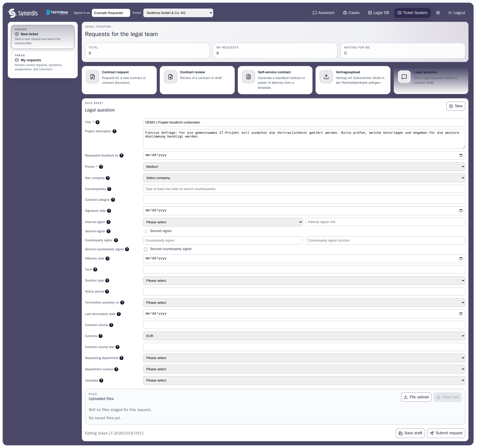Click the Contract request document icon
The height and width of the screenshot is (448, 480).
coord(92,77)
